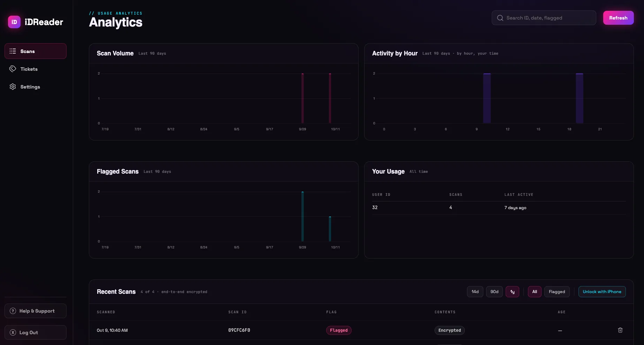This screenshot has width=644, height=345.
Task: Click the AGE column header
Action: [561, 312]
